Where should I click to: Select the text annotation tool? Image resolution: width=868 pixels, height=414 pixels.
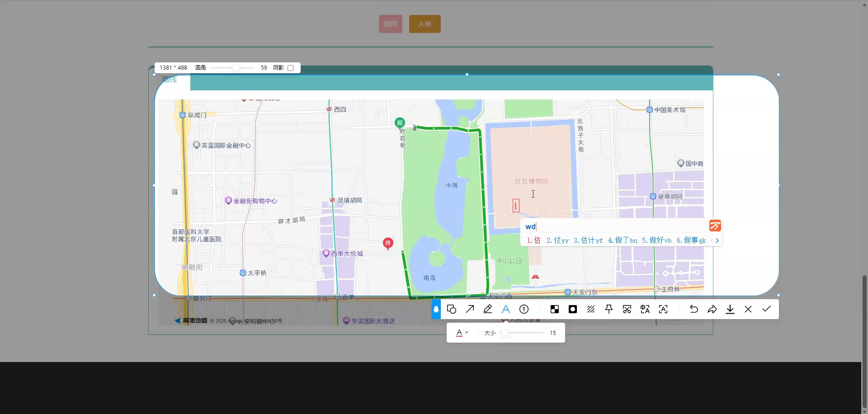pyautogui.click(x=506, y=309)
